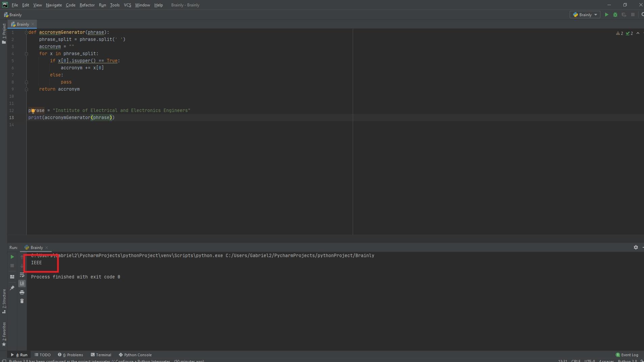
Task: Toggle the Project tool window sidebar
Action: (x=4, y=33)
